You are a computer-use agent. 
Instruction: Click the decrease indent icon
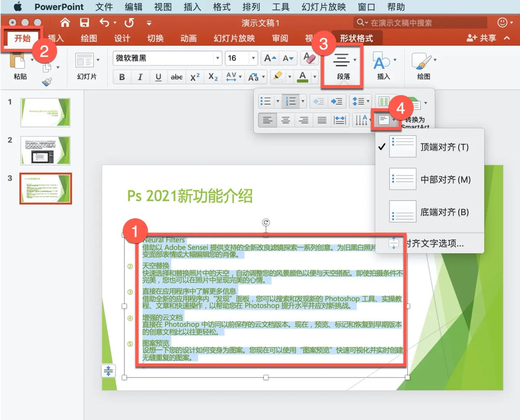click(x=319, y=101)
